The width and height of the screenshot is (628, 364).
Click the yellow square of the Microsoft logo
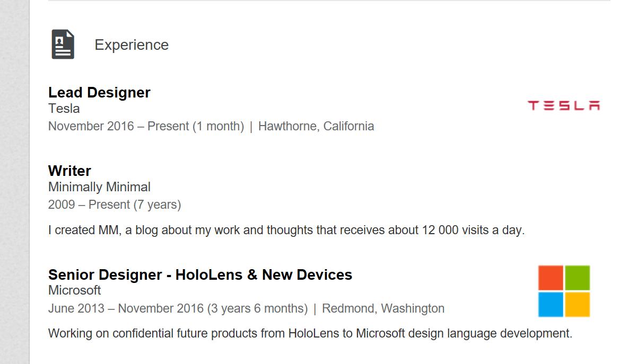click(x=577, y=304)
